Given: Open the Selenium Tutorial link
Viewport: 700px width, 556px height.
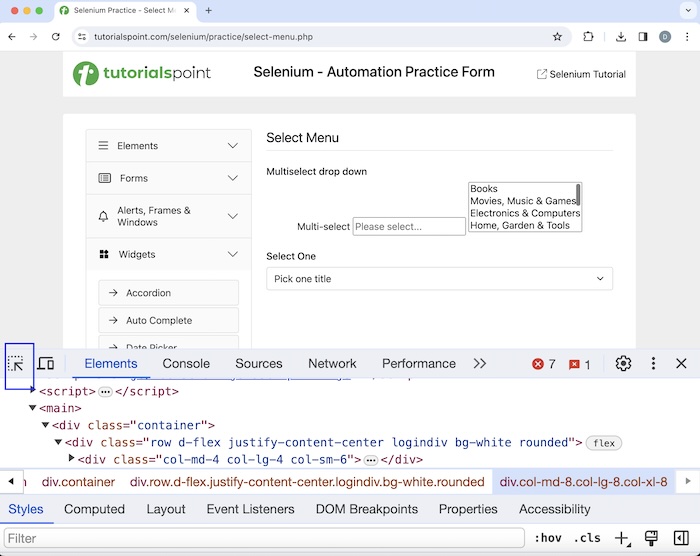Looking at the screenshot, I should (x=581, y=74).
